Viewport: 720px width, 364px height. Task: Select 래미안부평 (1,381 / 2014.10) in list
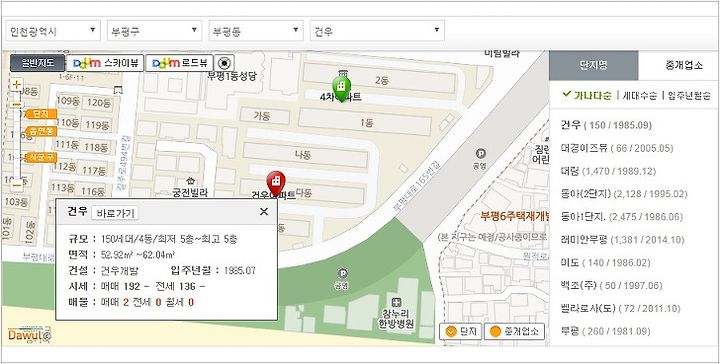623,240
